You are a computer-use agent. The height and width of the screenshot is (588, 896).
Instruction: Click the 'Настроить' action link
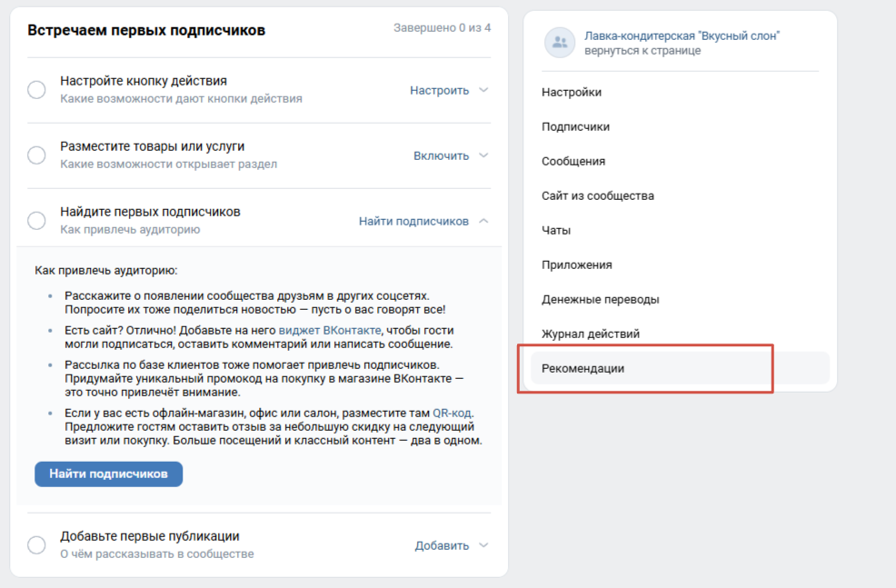pos(439,90)
